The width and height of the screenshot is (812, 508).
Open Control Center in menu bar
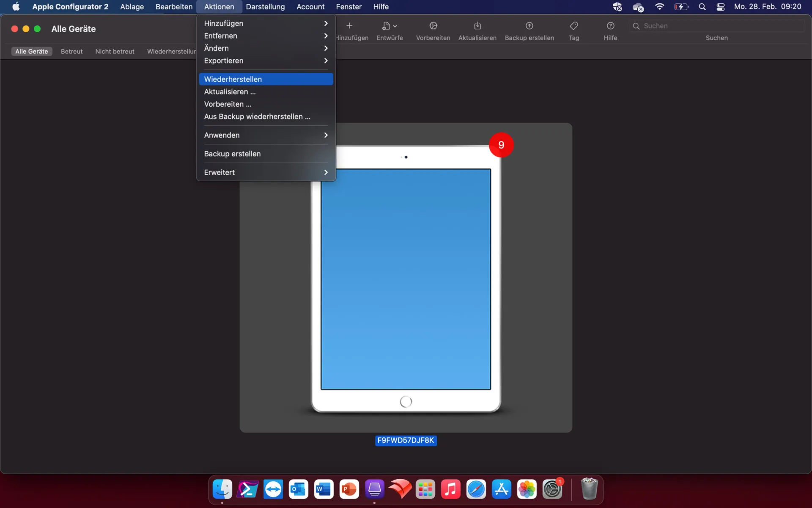pyautogui.click(x=721, y=7)
